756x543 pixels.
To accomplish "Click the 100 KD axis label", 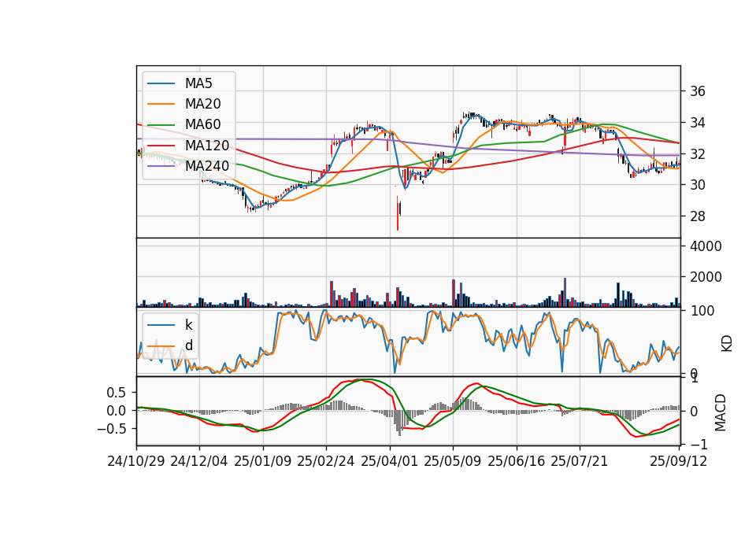I will coord(702,311).
